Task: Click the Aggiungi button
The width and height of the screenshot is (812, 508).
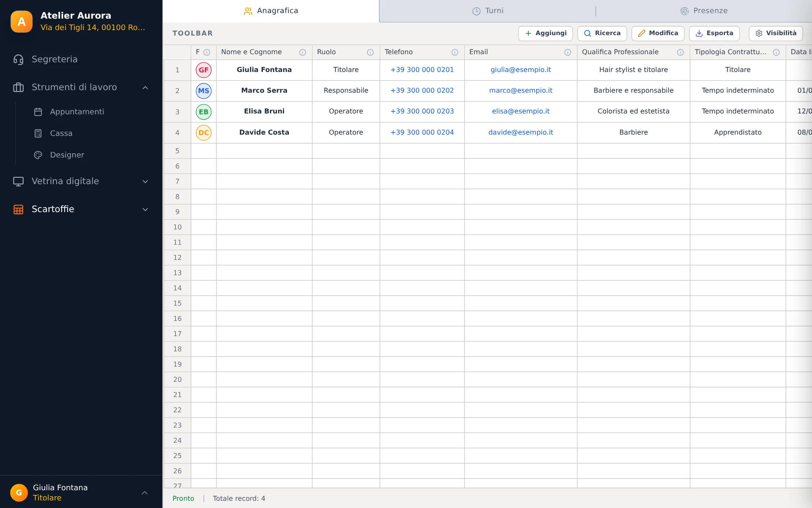Action: coord(546,33)
